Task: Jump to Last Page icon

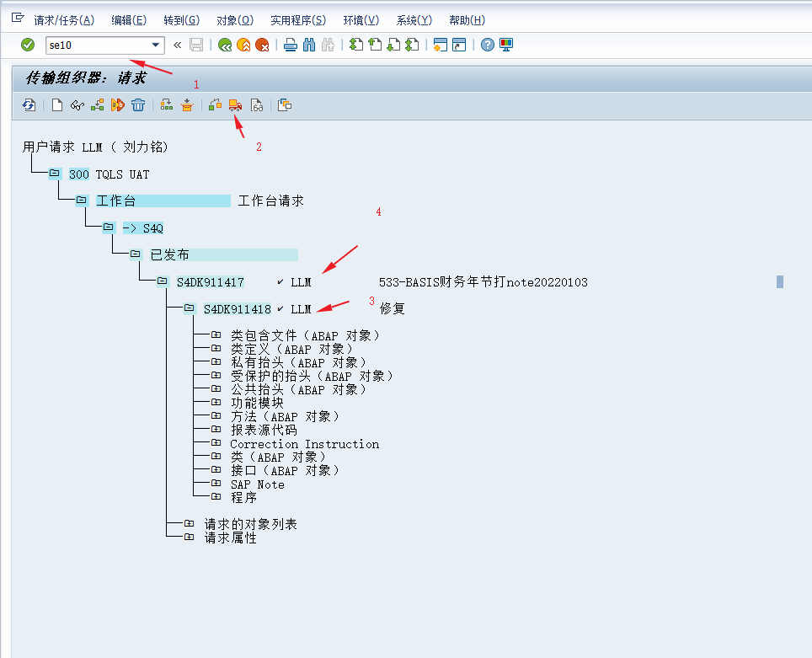Action: point(412,45)
